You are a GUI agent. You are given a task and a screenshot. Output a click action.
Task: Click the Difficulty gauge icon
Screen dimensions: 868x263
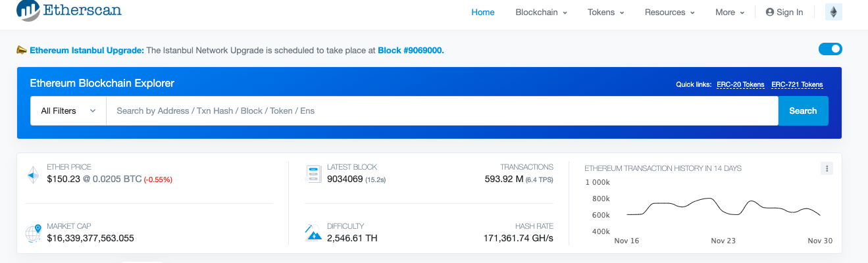(313, 233)
